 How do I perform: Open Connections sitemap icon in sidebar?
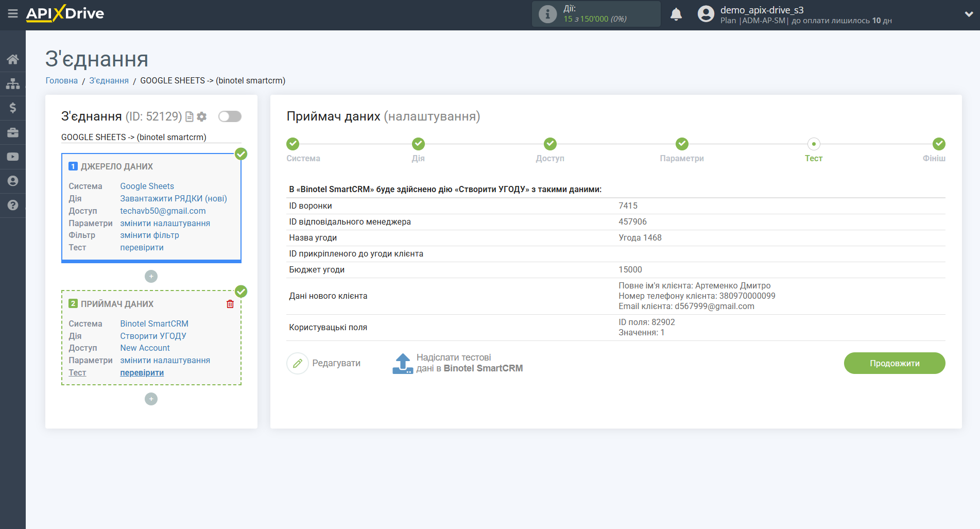point(13,83)
